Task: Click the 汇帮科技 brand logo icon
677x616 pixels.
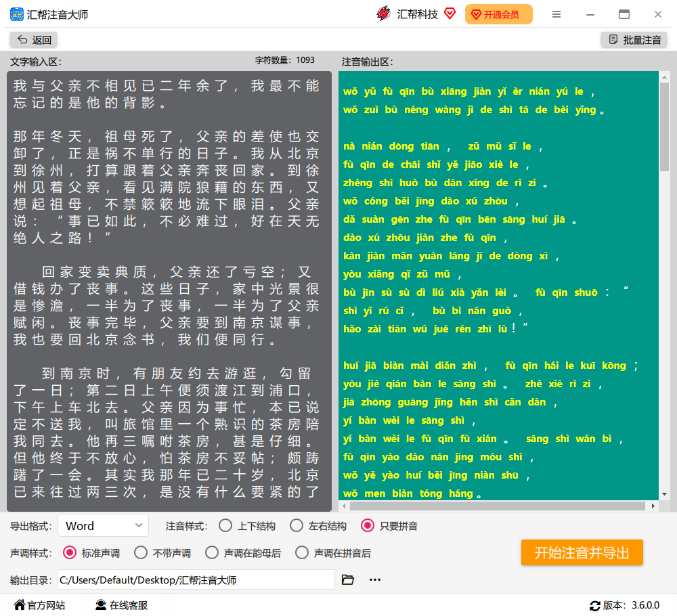Action: pyautogui.click(x=383, y=14)
